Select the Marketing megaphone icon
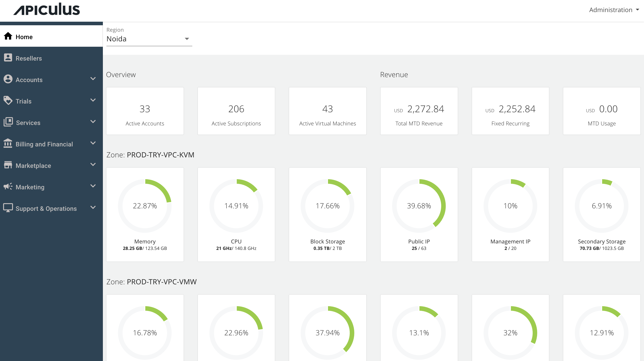 point(8,187)
